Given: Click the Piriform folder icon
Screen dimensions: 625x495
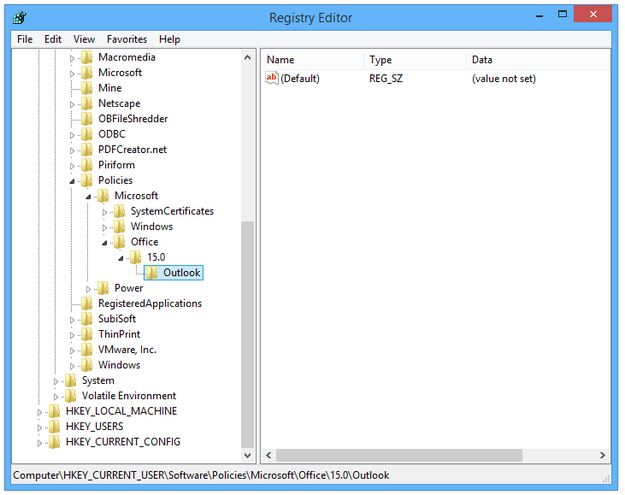Looking at the screenshot, I should [x=86, y=165].
